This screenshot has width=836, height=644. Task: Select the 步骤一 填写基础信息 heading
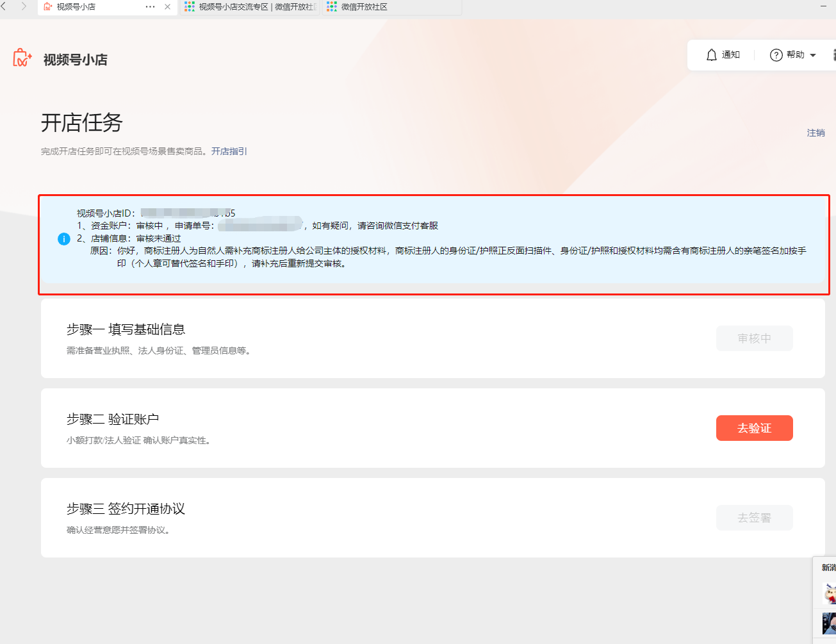[126, 329]
